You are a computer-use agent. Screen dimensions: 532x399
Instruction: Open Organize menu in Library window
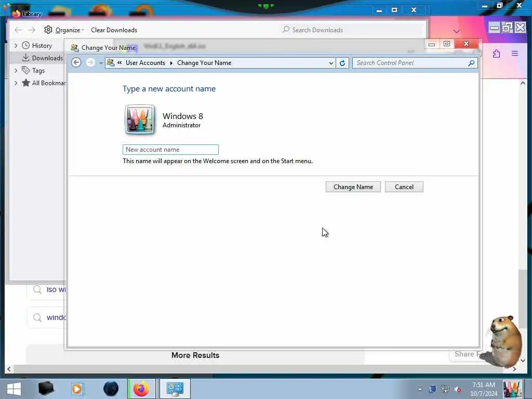pyautogui.click(x=70, y=30)
